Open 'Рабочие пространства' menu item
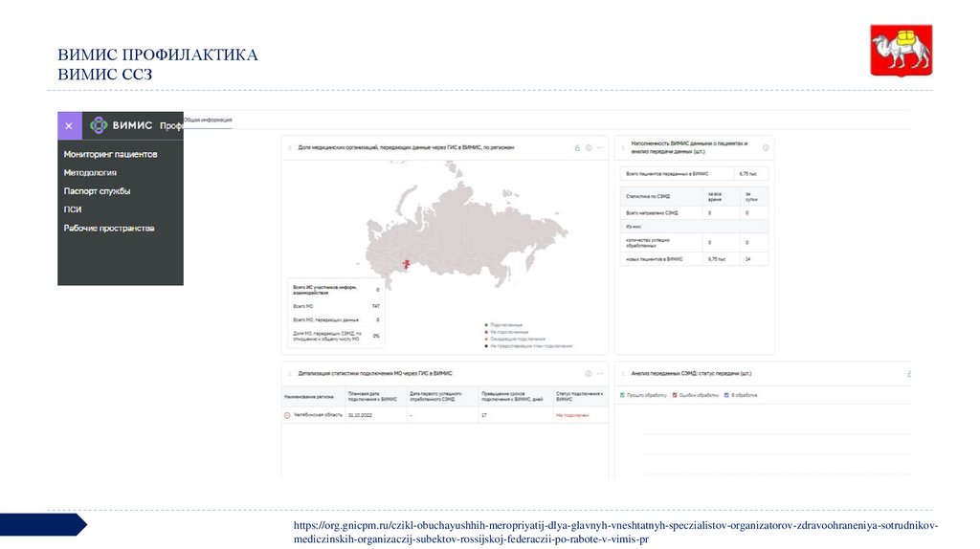Image resolution: width=980 pixels, height=549 pixels. tap(108, 229)
